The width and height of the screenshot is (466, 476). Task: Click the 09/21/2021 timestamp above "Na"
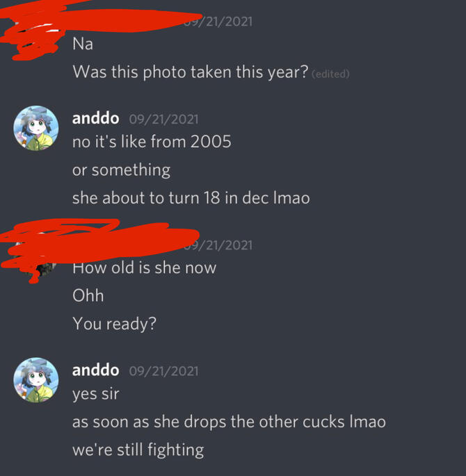218,22
